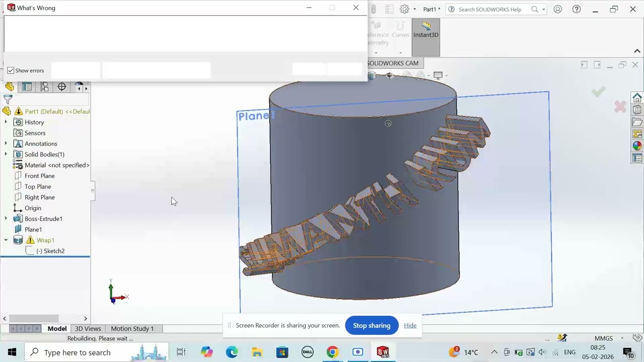This screenshot has height=362, width=644.
Task: Click the feature tree horizontal scrollbar thumb
Action: pos(34,318)
